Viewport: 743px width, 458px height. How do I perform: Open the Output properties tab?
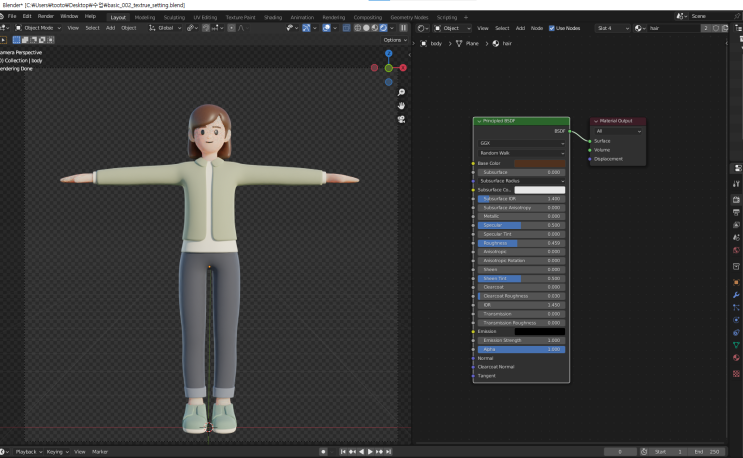[736, 212]
